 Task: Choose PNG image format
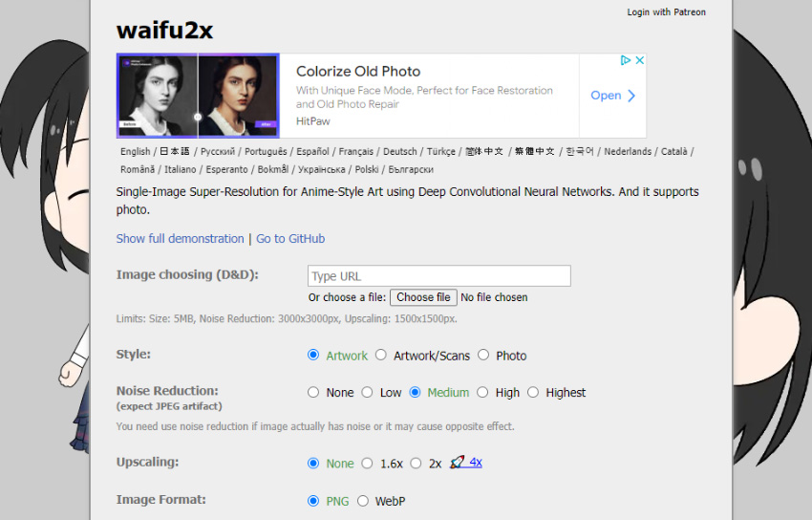coord(313,501)
